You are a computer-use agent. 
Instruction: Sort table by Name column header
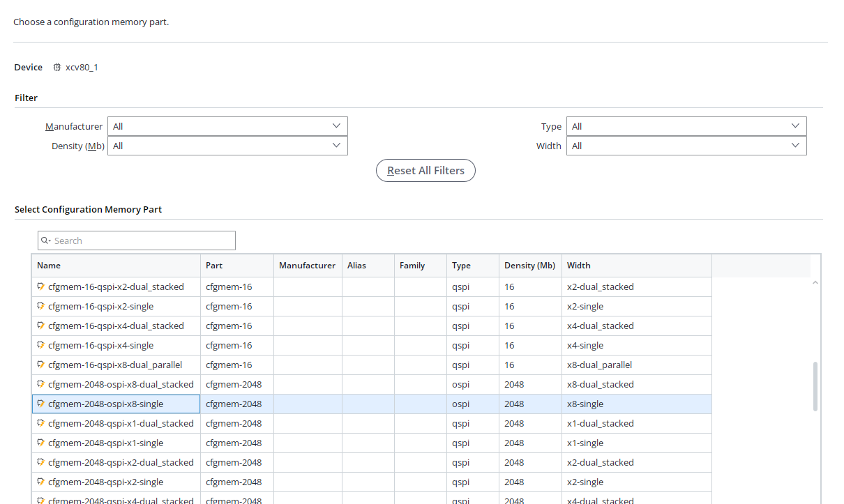116,266
